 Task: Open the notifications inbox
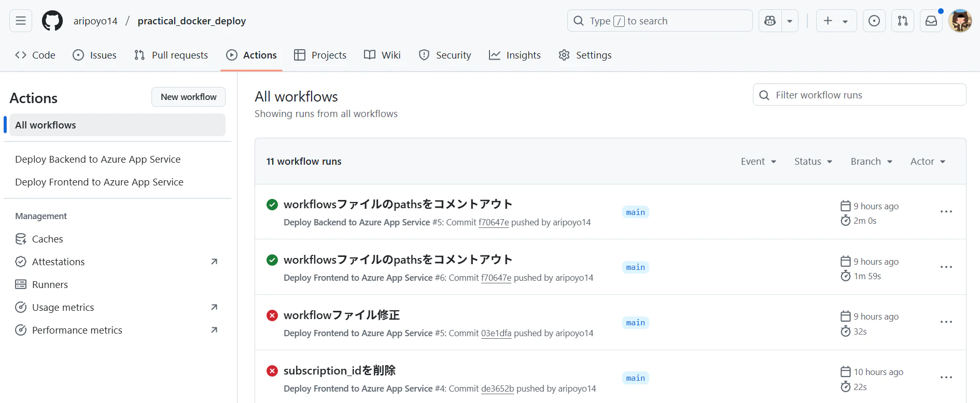pos(931,21)
